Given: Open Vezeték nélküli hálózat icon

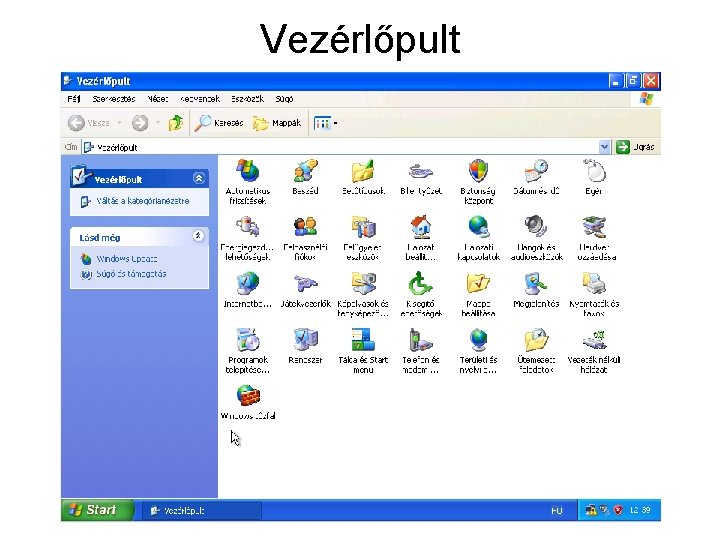Looking at the screenshot, I should pos(594,340).
